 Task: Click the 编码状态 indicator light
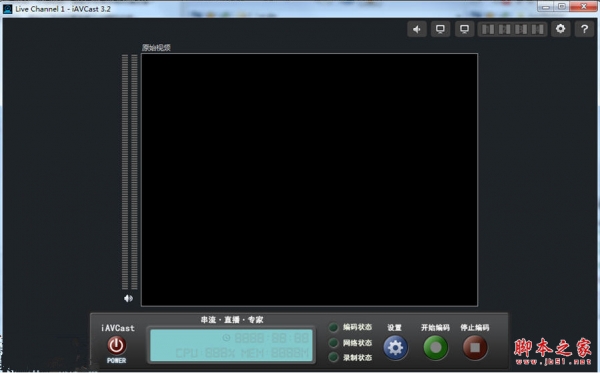point(334,327)
